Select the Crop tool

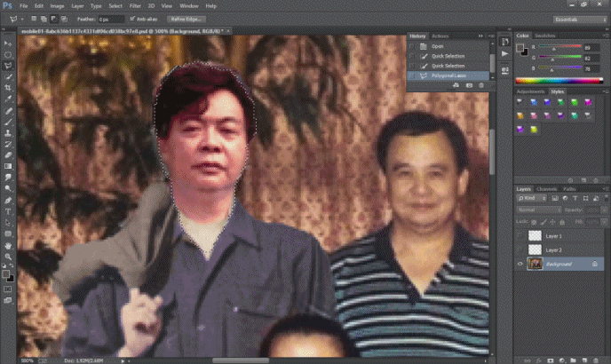pyautogui.click(x=8, y=88)
